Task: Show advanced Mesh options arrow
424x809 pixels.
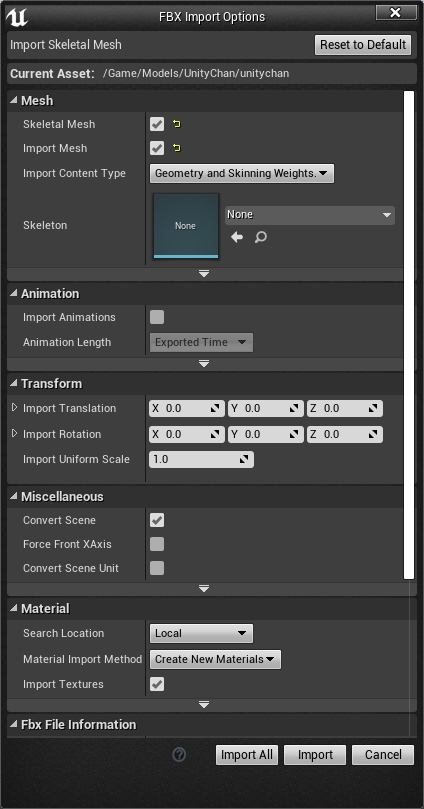Action: (204, 273)
